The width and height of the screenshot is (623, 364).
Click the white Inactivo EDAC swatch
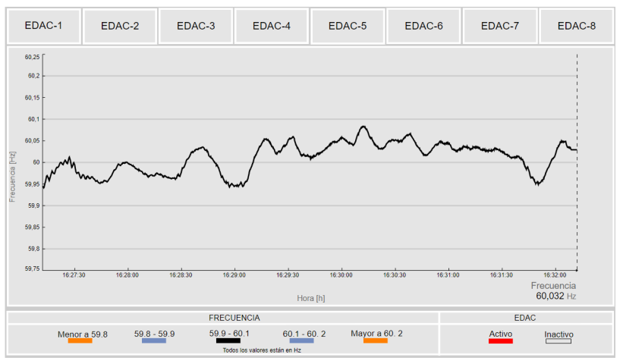pos(558,341)
